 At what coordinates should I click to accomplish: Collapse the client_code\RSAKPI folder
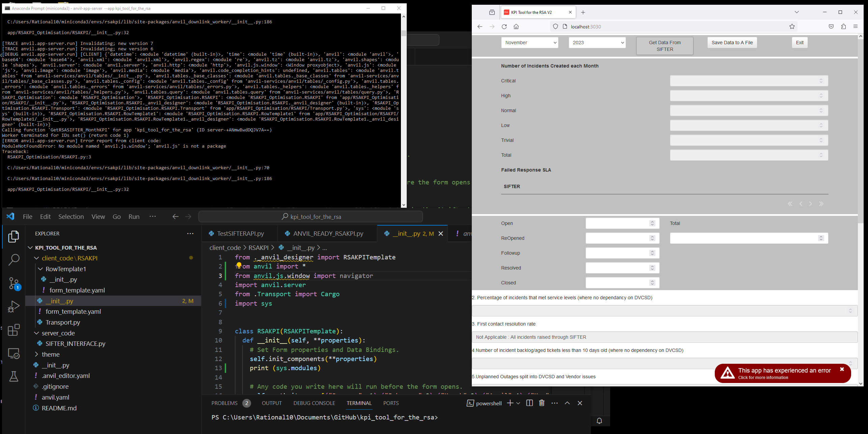click(x=36, y=258)
